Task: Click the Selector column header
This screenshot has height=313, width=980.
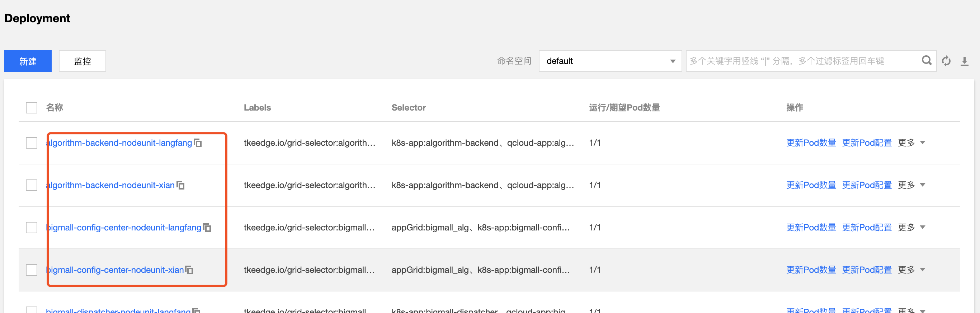Action: tap(409, 108)
